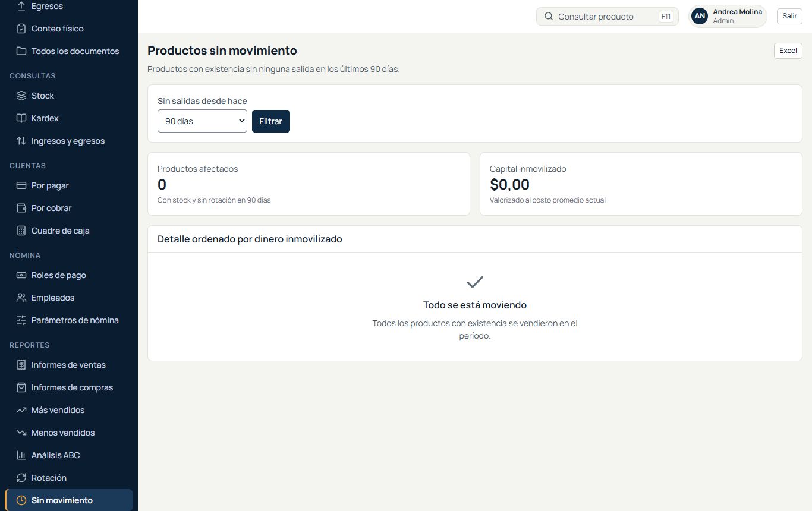
Task: Go to Conteo físico in the sidebar
Action: tap(69, 29)
